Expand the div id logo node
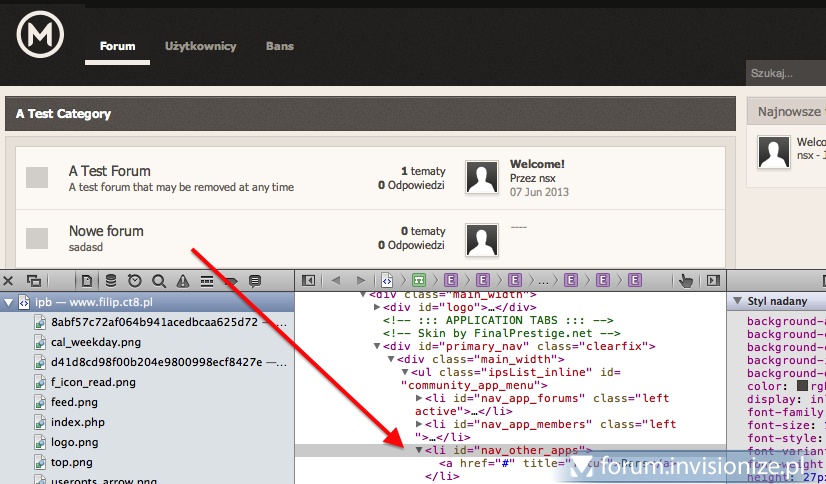The image size is (826, 484). (377, 307)
